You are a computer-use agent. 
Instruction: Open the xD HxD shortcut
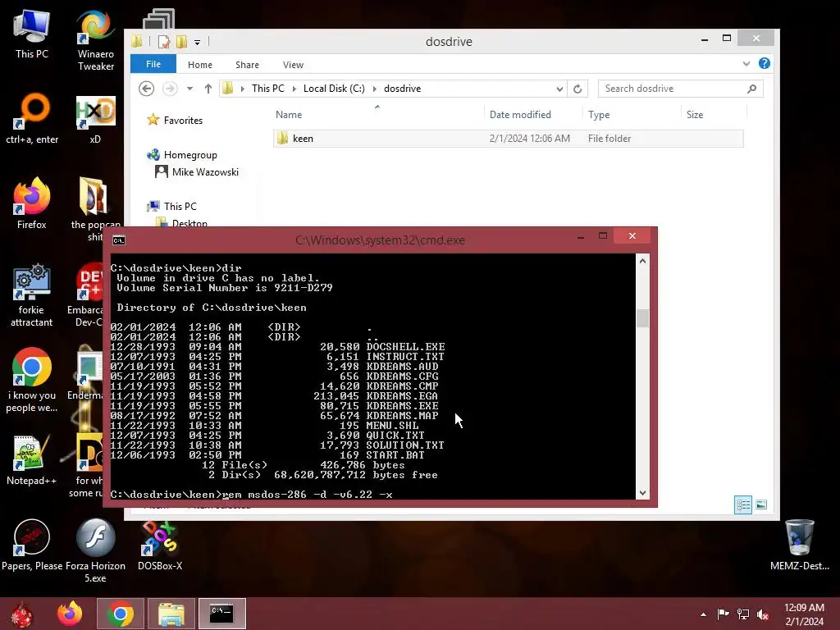(x=95, y=119)
